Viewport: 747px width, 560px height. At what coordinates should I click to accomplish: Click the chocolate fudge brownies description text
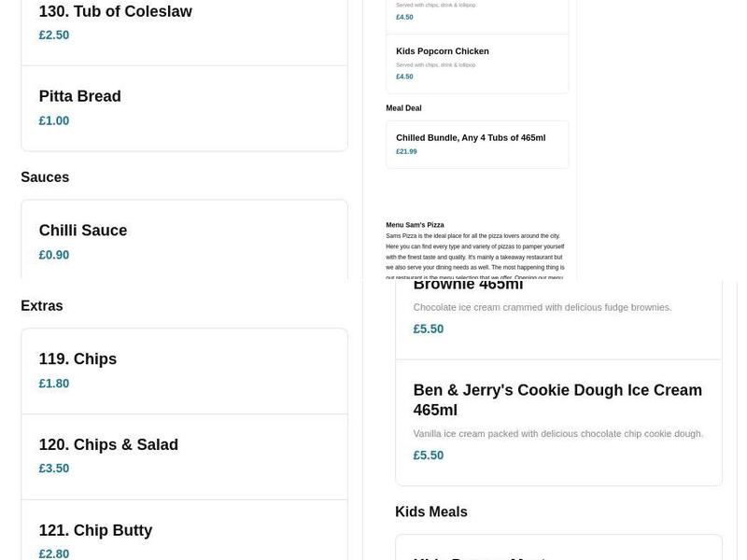[x=542, y=307]
